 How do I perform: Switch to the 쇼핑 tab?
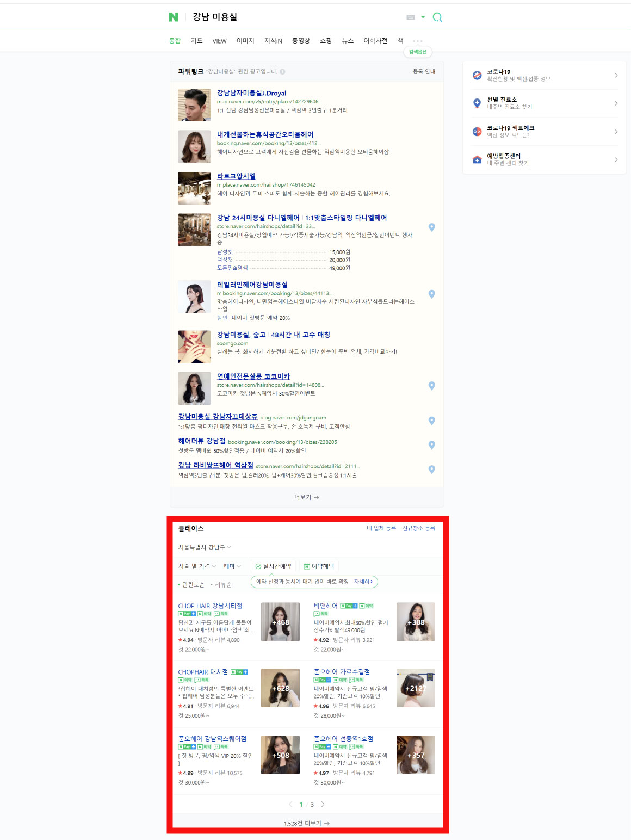326,41
